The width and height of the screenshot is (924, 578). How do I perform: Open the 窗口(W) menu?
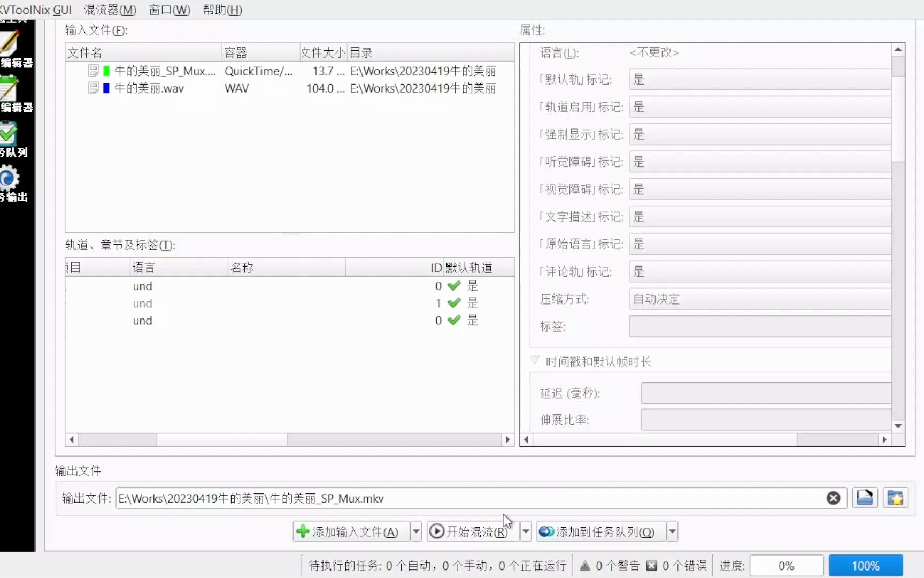point(170,10)
